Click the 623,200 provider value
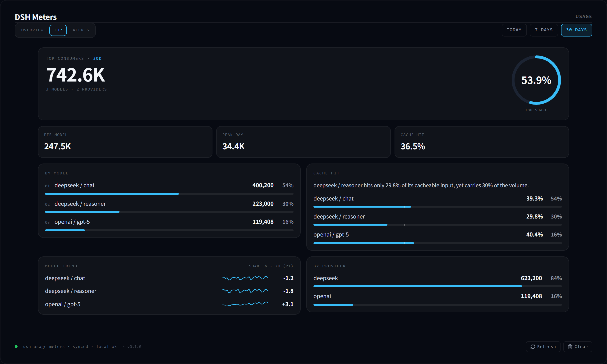The height and width of the screenshot is (364, 607). coord(531,278)
